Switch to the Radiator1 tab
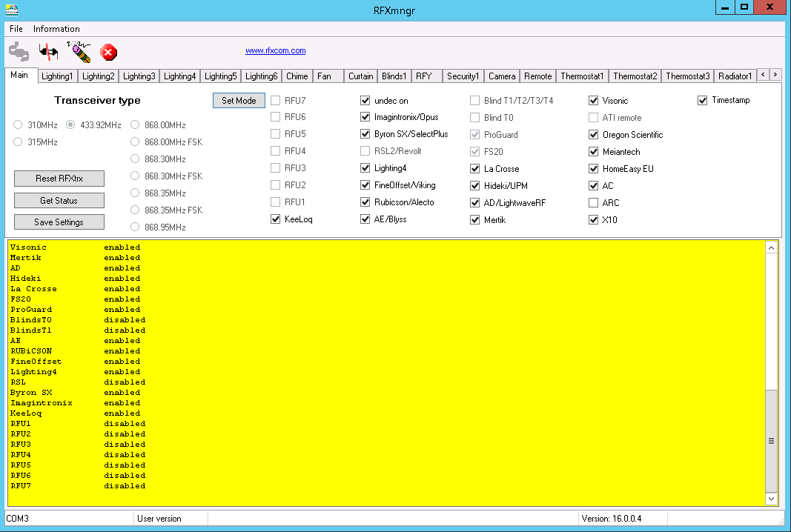The width and height of the screenshot is (791, 532). (735, 76)
